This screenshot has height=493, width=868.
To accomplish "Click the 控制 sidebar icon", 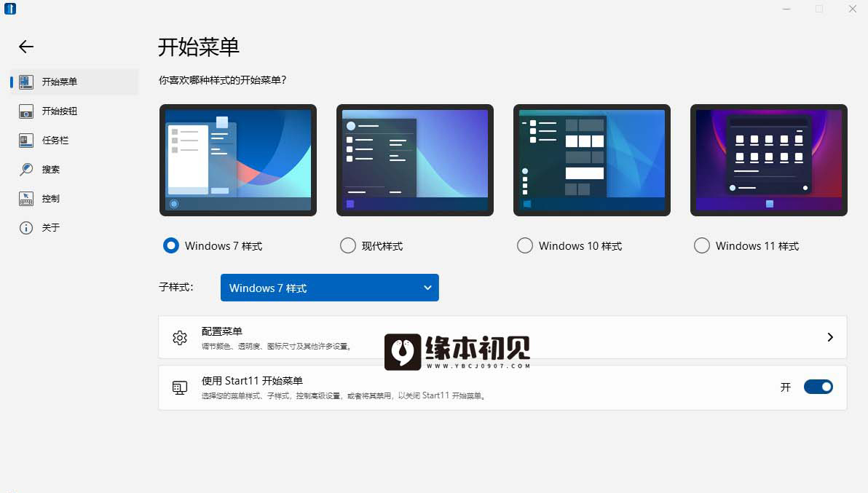I will [26, 199].
